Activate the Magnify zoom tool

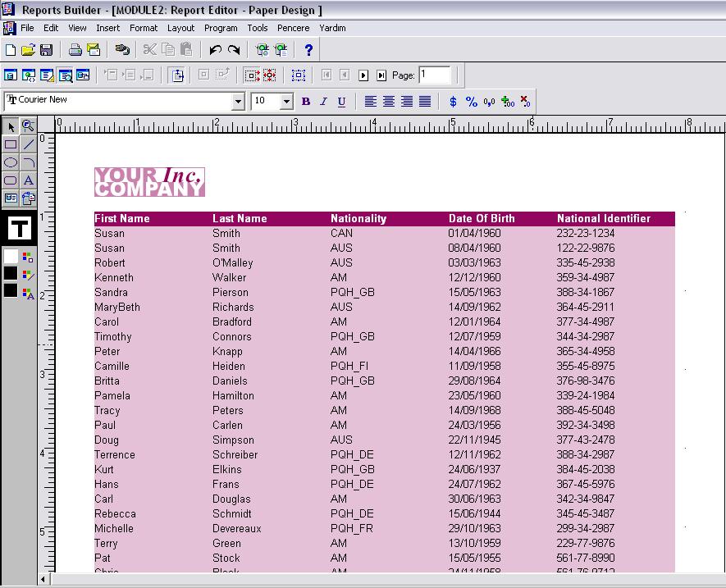(x=29, y=127)
